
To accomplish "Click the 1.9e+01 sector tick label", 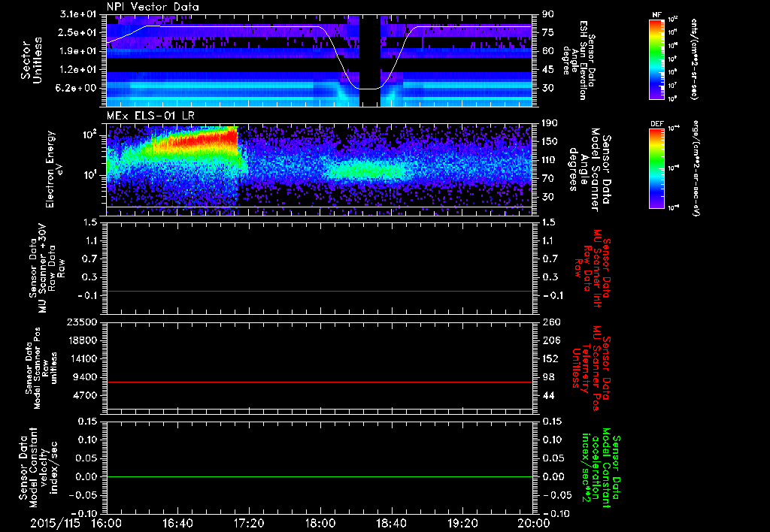I will 78,51.
